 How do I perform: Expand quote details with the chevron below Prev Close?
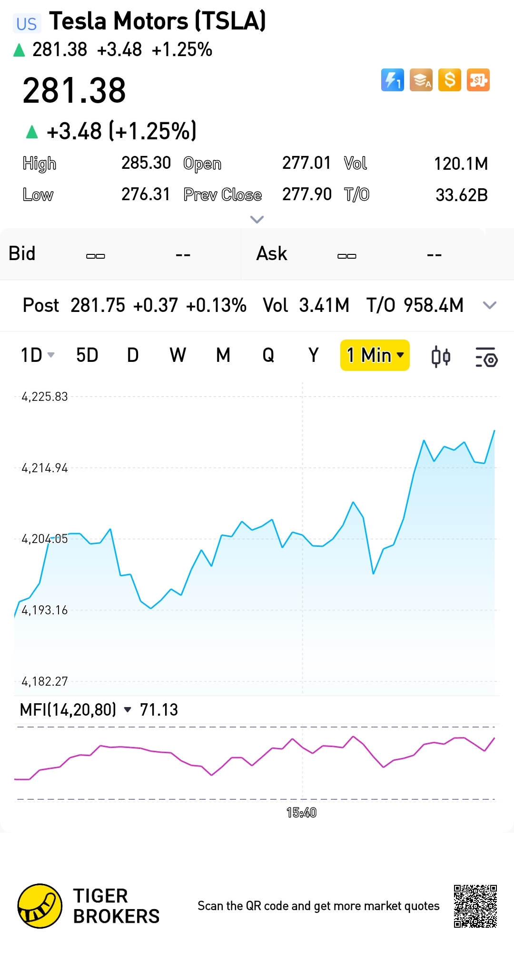coord(257,219)
